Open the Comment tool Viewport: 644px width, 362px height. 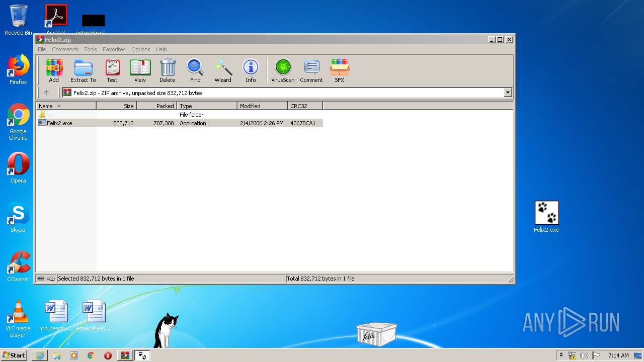[x=311, y=70]
